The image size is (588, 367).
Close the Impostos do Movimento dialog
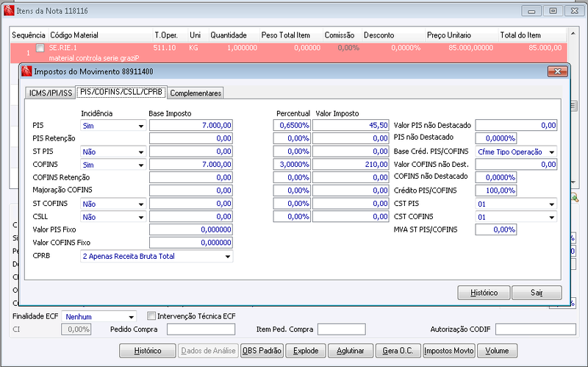(x=557, y=71)
